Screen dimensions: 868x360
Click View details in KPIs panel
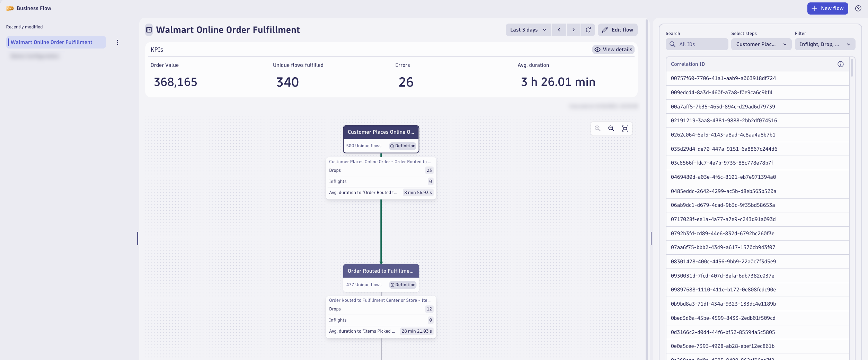[x=613, y=50]
